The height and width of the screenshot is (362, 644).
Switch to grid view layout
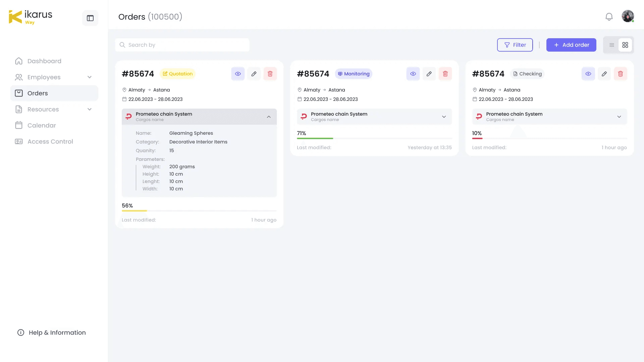tap(625, 45)
